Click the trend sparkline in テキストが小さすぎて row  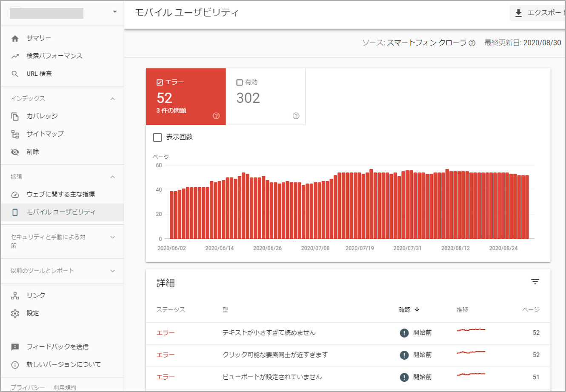(471, 330)
